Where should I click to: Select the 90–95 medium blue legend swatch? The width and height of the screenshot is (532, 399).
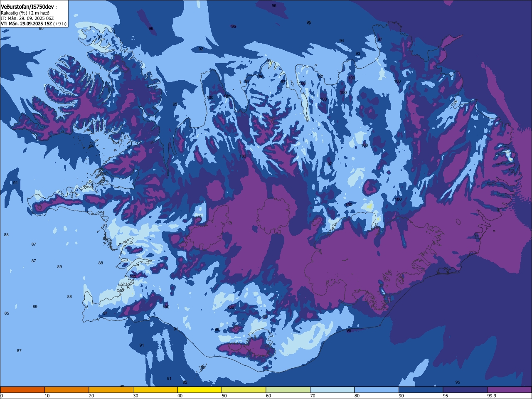pyautogui.click(x=421, y=390)
